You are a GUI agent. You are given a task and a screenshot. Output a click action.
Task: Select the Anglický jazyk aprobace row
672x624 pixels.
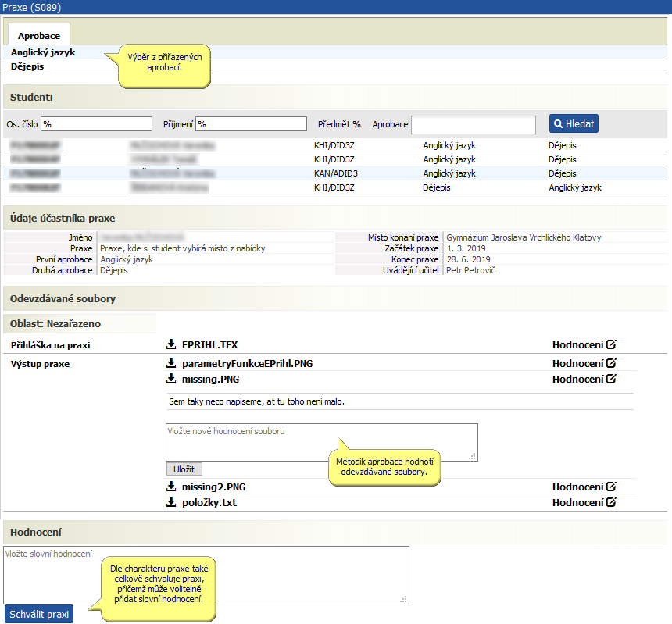tap(335, 52)
